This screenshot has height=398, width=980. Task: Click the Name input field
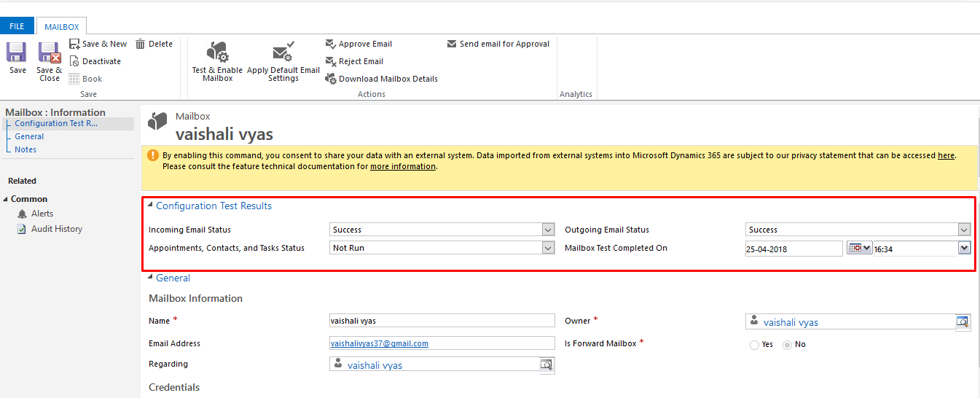click(442, 321)
